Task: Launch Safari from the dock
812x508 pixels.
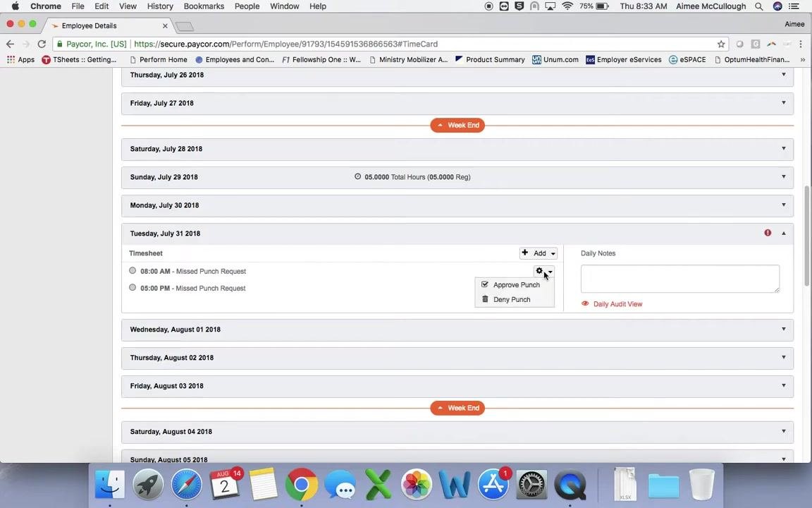Action: pyautogui.click(x=186, y=484)
